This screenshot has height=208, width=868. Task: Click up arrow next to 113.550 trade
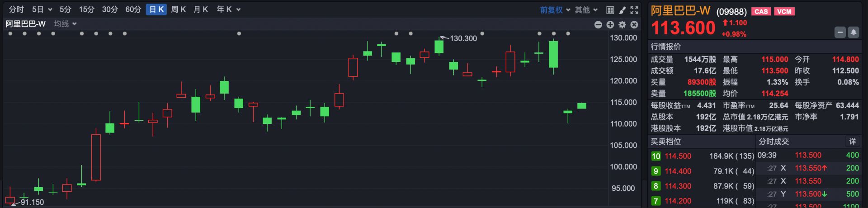click(x=825, y=168)
